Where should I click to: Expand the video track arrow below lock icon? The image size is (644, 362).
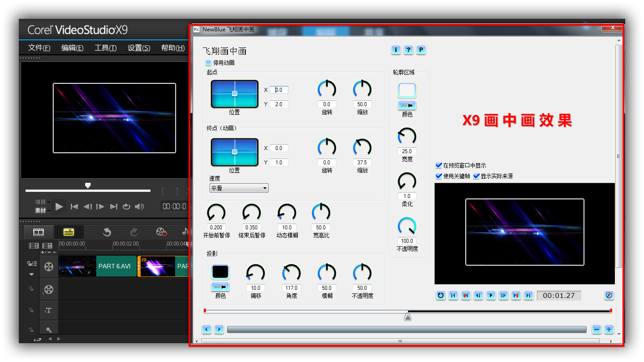(x=31, y=274)
